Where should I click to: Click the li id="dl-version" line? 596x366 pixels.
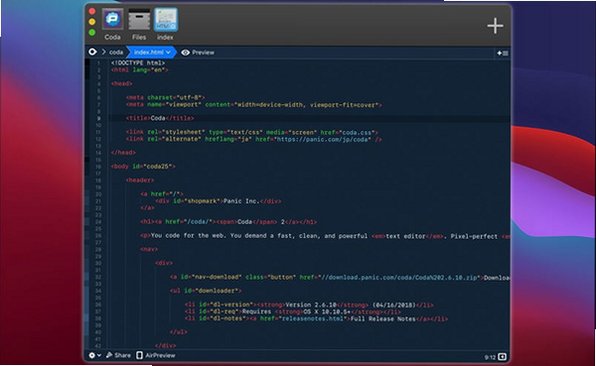click(x=309, y=305)
